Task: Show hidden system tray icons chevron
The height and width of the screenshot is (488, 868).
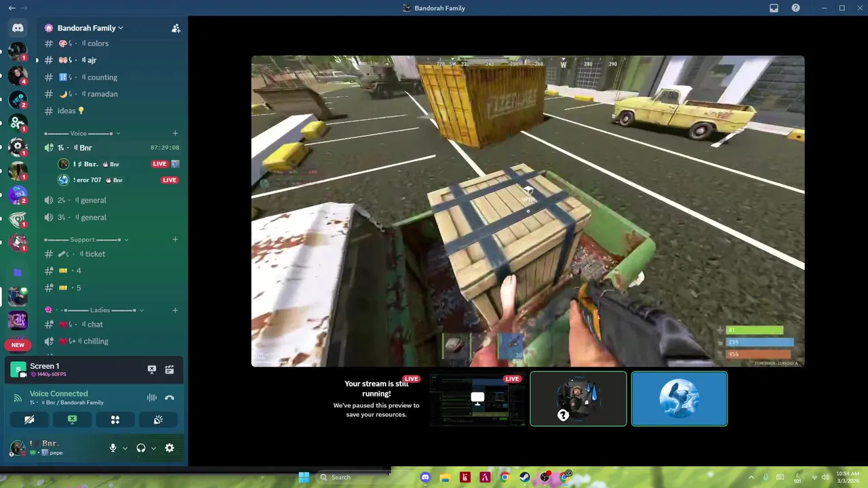Action: (x=751, y=477)
